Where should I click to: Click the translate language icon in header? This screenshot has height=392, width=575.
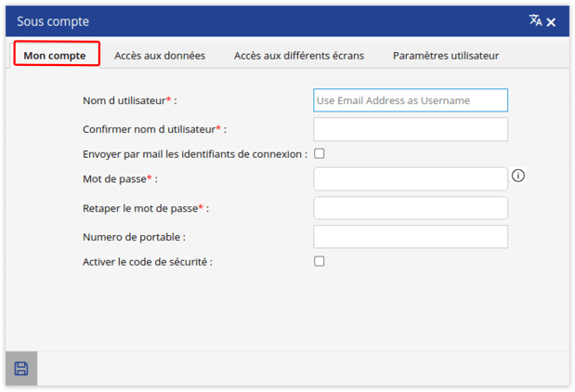pyautogui.click(x=535, y=20)
